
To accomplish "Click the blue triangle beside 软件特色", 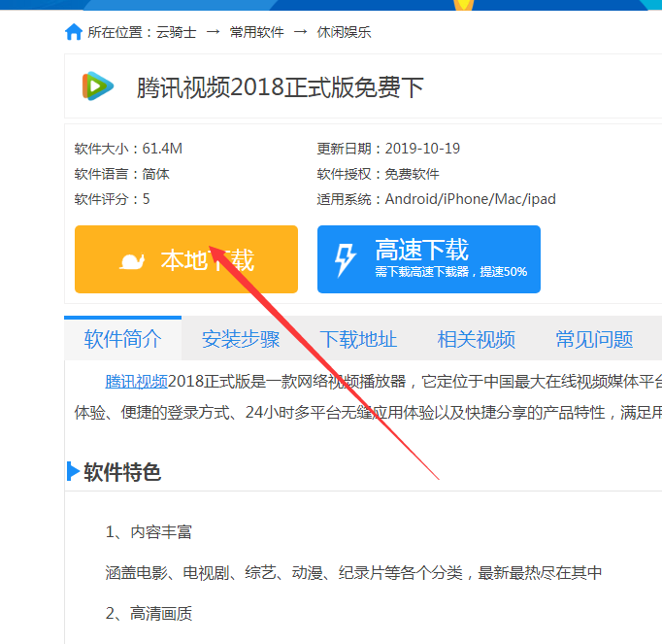I will coord(73,471).
